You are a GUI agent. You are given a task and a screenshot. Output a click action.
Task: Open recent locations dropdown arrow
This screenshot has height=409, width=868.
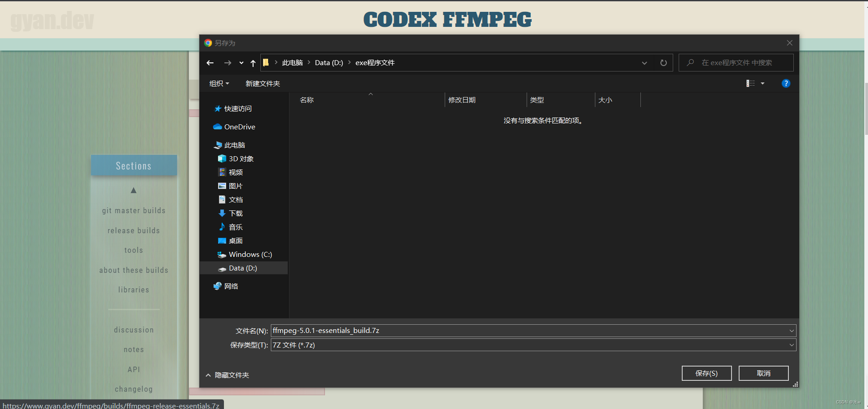241,63
